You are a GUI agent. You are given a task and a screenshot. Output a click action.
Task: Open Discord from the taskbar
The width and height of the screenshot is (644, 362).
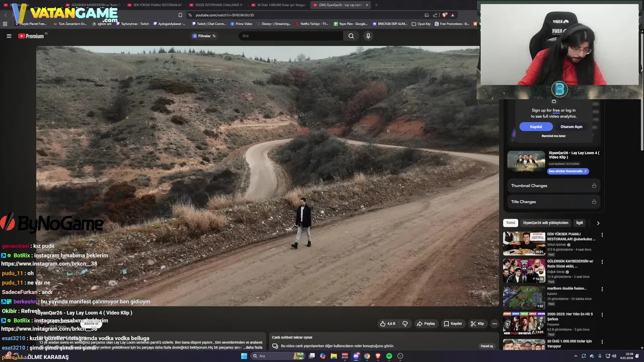(x=356, y=356)
